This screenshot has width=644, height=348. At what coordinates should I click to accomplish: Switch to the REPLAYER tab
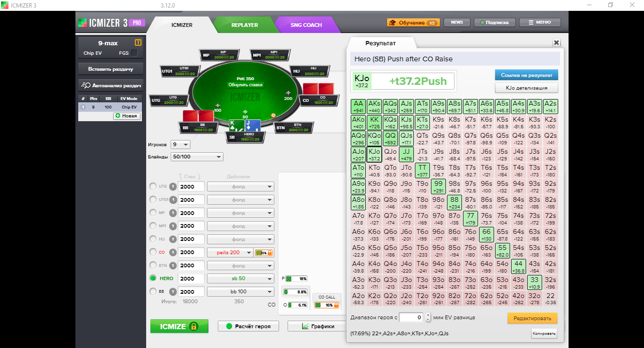tap(244, 25)
